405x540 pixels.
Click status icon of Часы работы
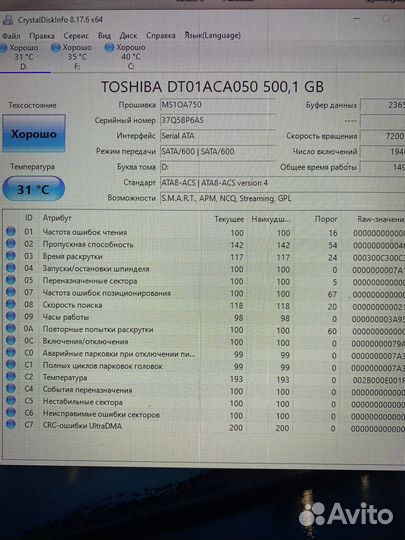pyautogui.click(x=11, y=316)
